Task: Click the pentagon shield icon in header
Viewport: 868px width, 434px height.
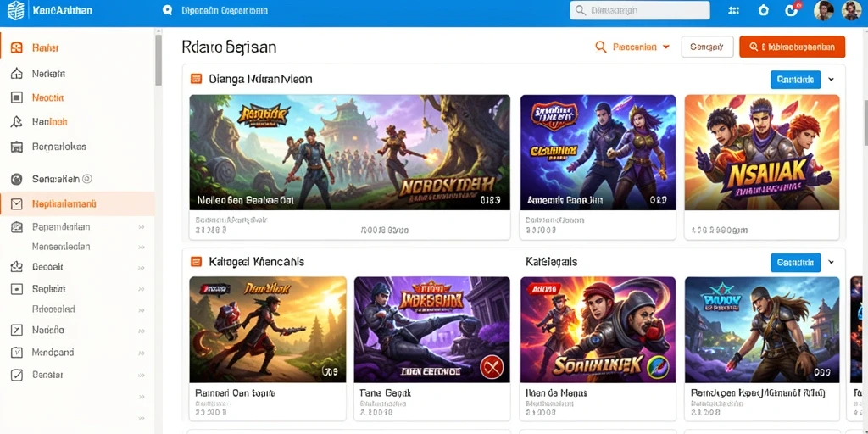Action: click(x=764, y=10)
